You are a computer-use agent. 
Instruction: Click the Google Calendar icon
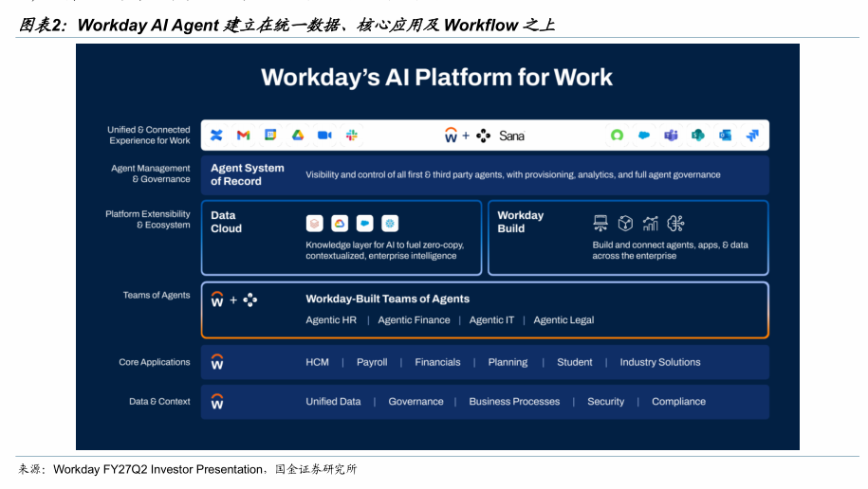tap(270, 135)
